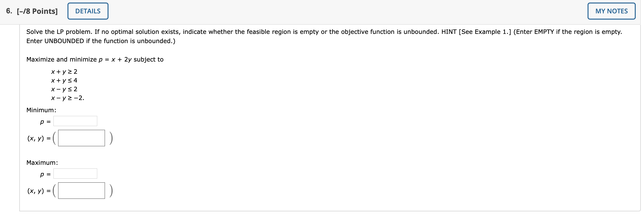Click the constraint x − y ≥ −2

coord(67,98)
